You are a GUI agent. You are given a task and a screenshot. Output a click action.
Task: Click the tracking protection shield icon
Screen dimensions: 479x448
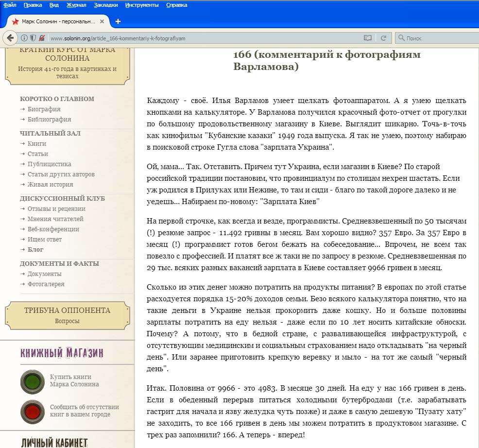click(33, 38)
